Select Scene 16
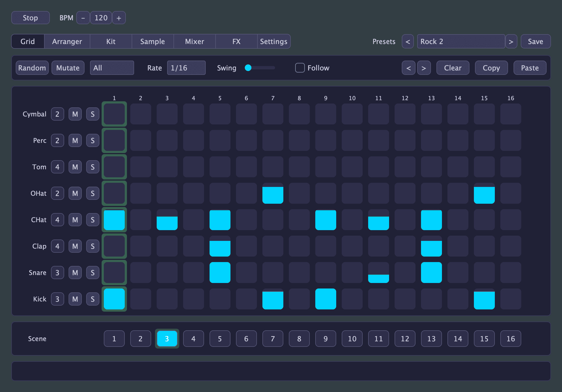 511,339
